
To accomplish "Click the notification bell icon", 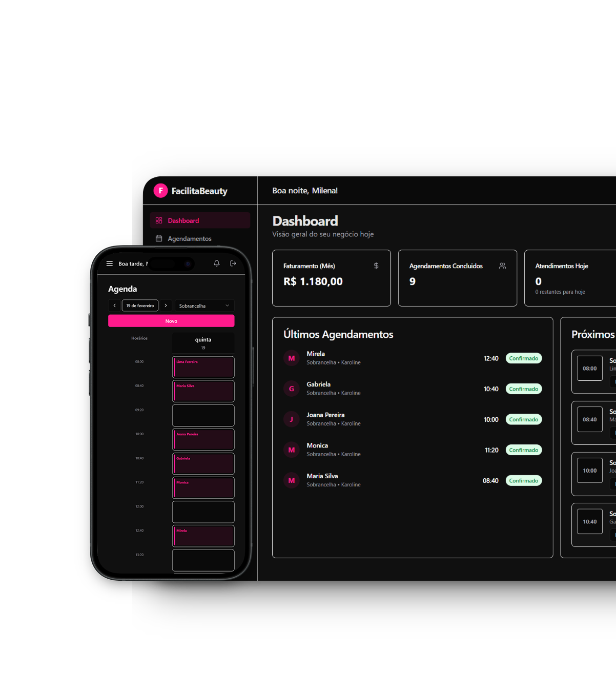I will click(216, 263).
